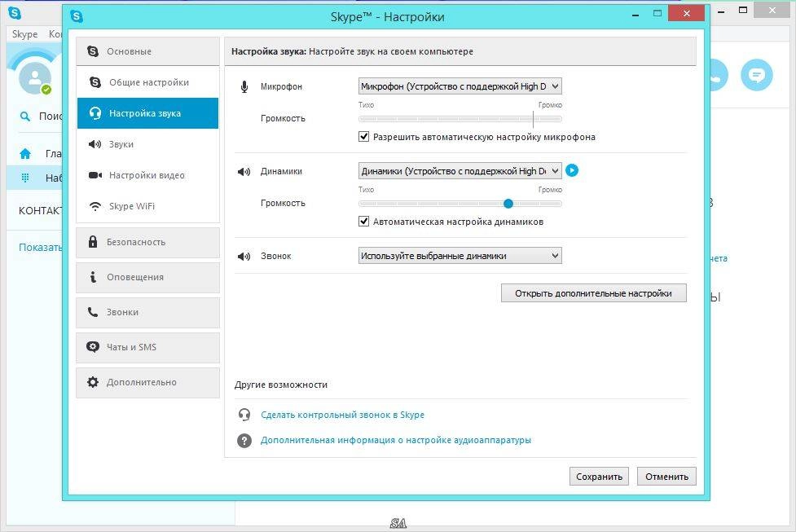Viewport: 796px width, 532px height.
Task: Click the gear icon beside Дополнительно
Action: click(92, 382)
